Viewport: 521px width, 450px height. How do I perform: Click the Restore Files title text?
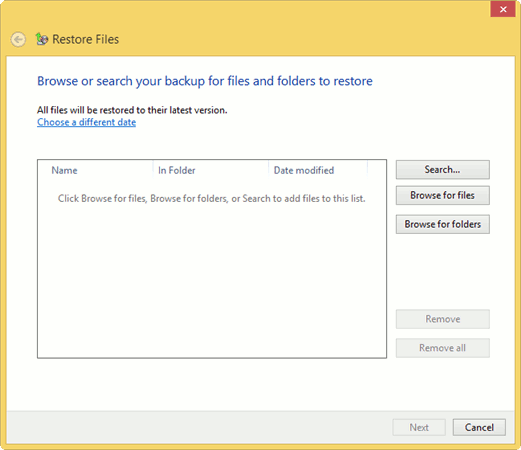tap(85, 39)
